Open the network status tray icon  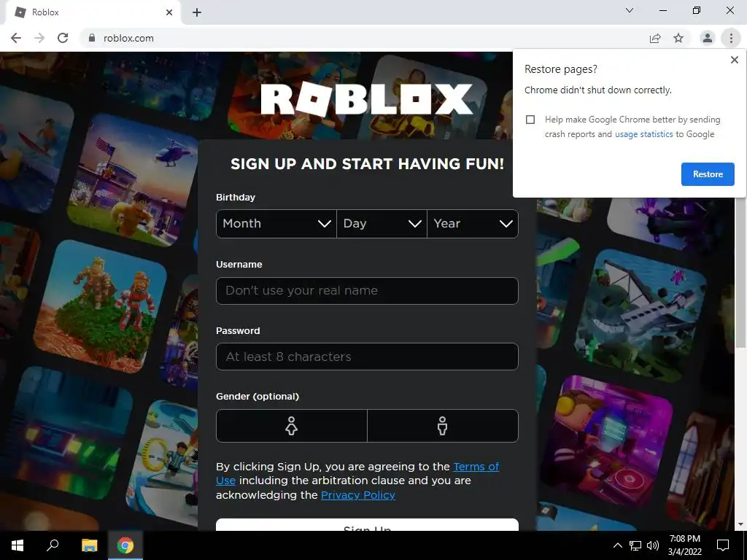click(x=635, y=545)
